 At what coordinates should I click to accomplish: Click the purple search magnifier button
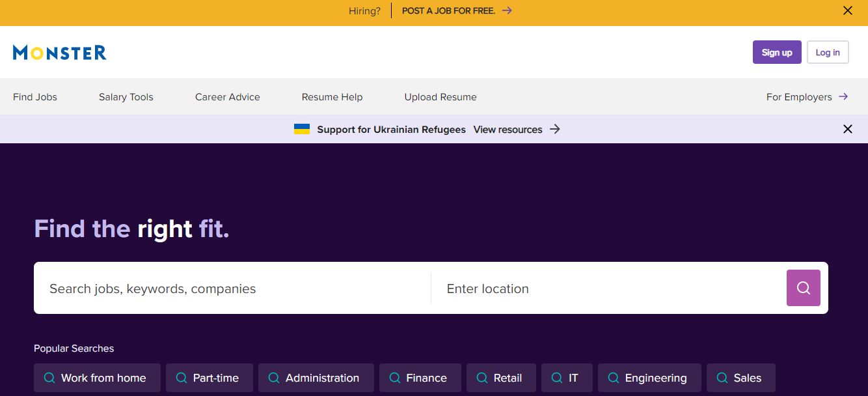click(x=804, y=288)
